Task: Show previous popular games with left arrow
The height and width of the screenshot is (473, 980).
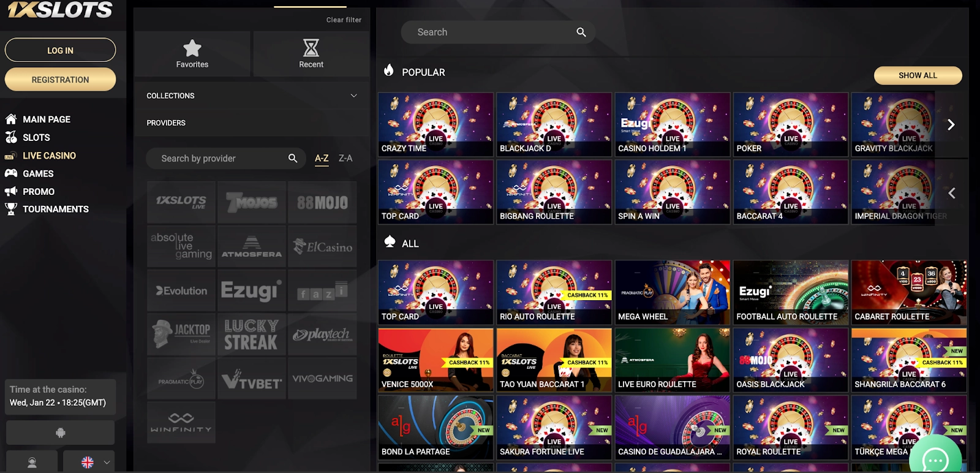Action: (951, 193)
